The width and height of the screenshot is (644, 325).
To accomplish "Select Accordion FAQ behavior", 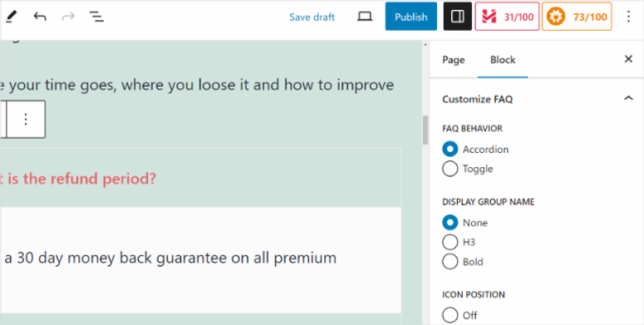I will click(x=450, y=149).
